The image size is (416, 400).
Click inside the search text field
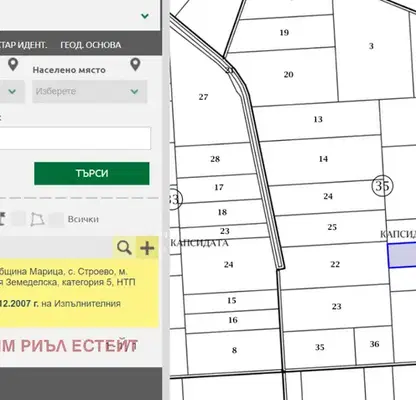click(75, 138)
